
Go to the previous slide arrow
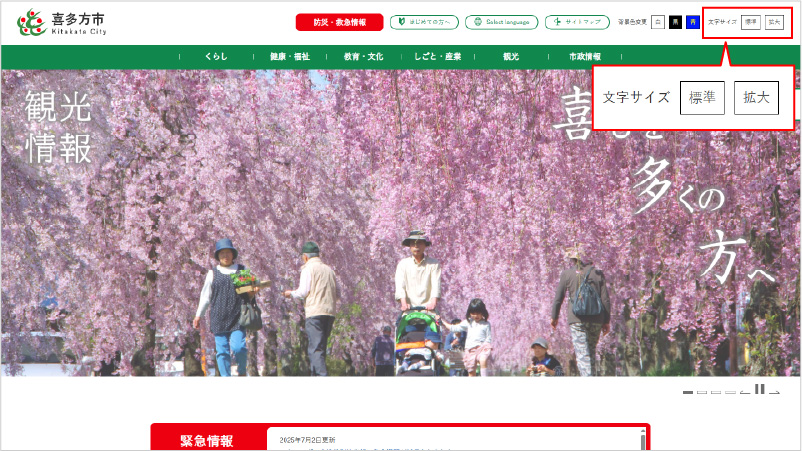[745, 393]
